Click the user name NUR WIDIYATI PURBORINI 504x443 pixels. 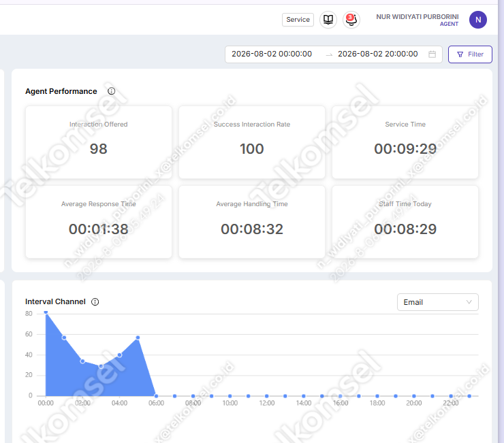418,17
